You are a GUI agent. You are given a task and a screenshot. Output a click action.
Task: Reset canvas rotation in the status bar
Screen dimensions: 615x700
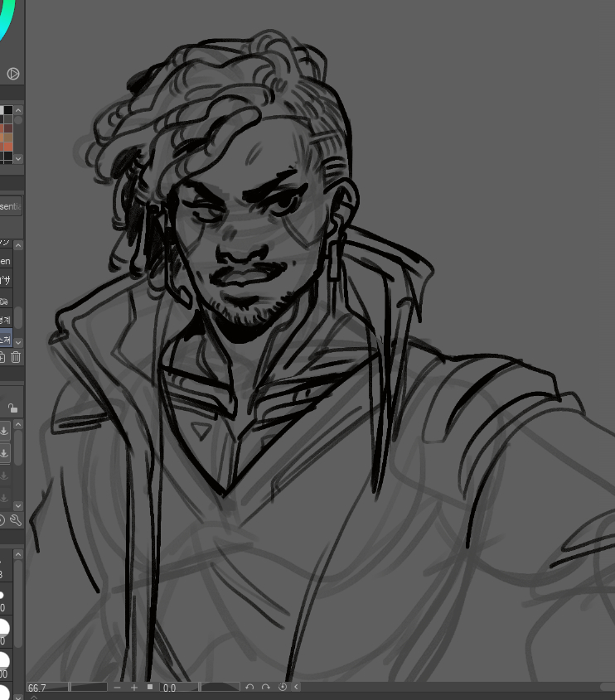point(283,688)
